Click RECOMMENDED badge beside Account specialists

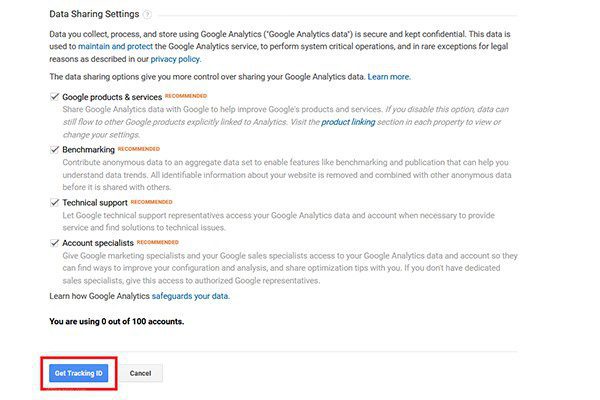point(158,242)
